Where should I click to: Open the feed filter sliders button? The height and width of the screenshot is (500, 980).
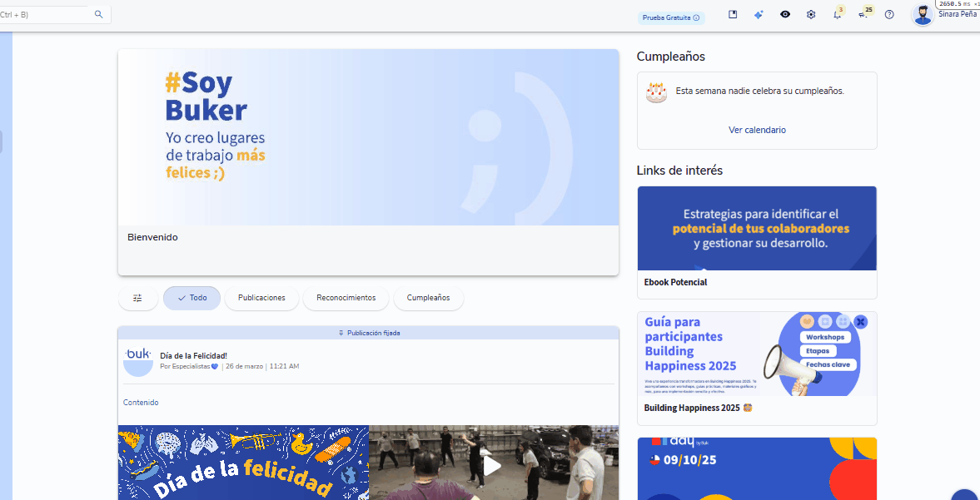click(138, 298)
